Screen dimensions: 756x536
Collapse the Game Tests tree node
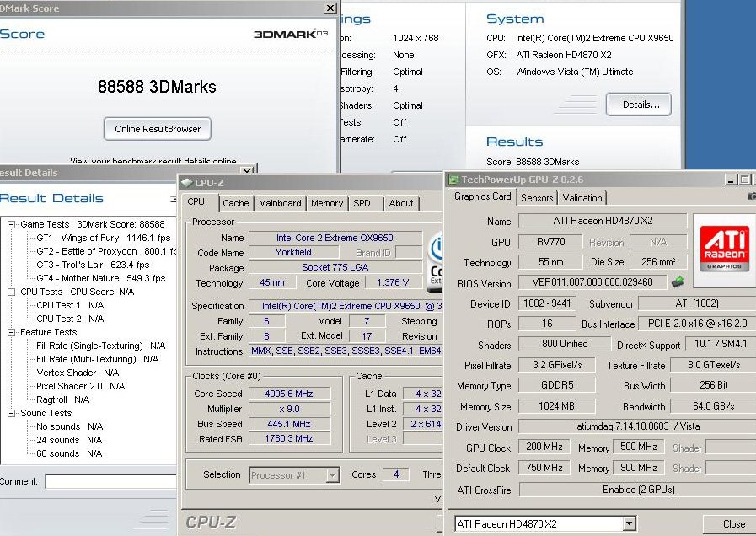(12, 224)
